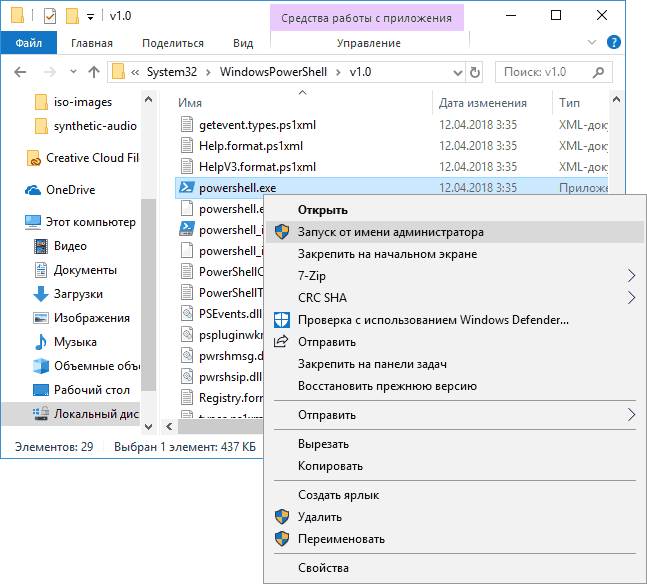Click the share icon next to first Отправить
Screen dimensions: 647x584
coord(281,342)
